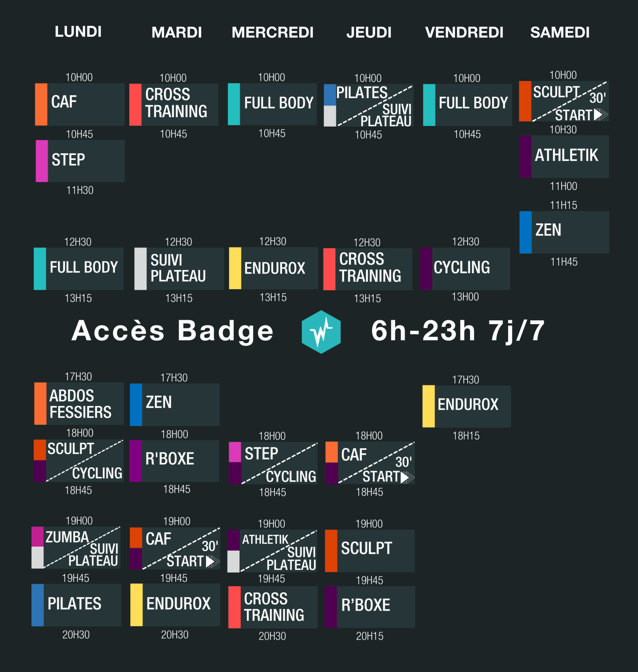Select the LUNDI day header
This screenshot has width=638, height=672.
(78, 32)
